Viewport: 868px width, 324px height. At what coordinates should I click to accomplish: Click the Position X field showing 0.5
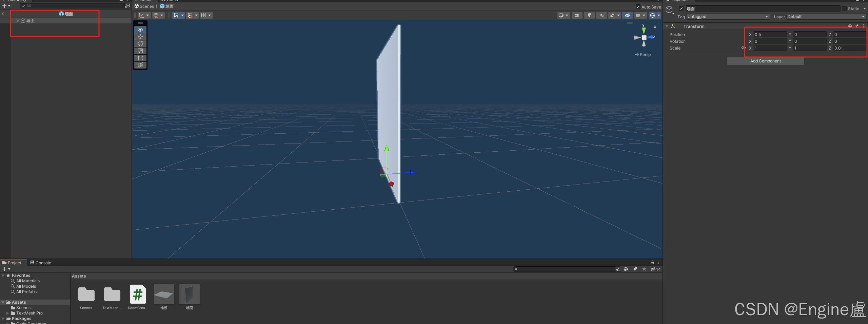coord(770,35)
